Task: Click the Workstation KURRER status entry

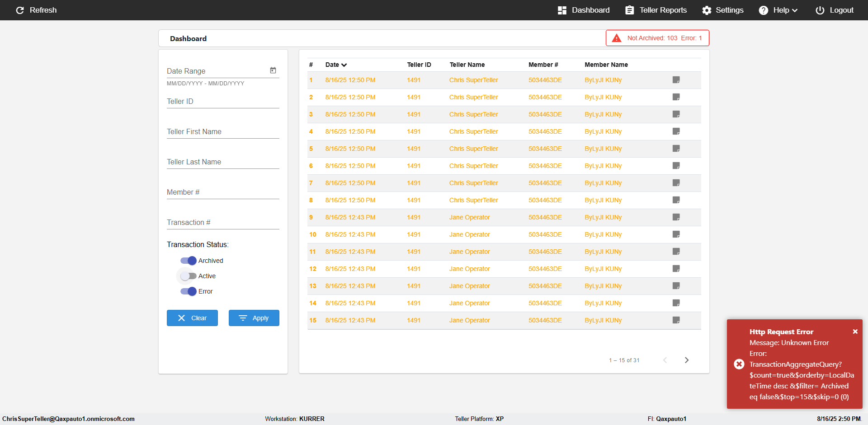Action: [x=295, y=419]
